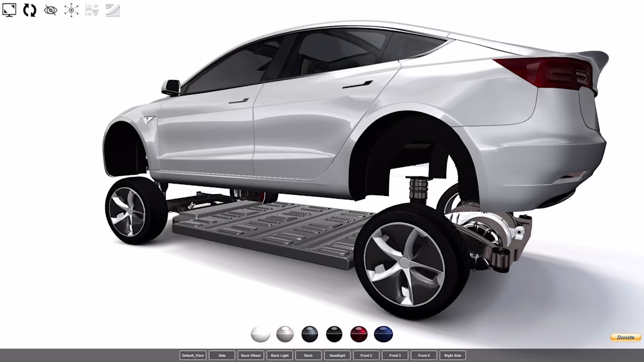
Task: Click the explode view arrows icon
Action: (x=71, y=11)
